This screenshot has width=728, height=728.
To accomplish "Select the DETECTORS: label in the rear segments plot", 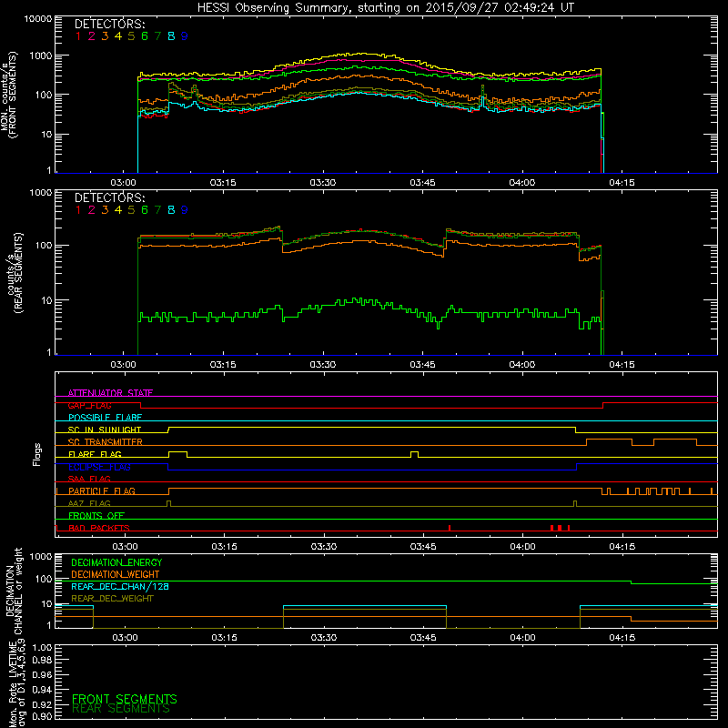I will point(109,197).
